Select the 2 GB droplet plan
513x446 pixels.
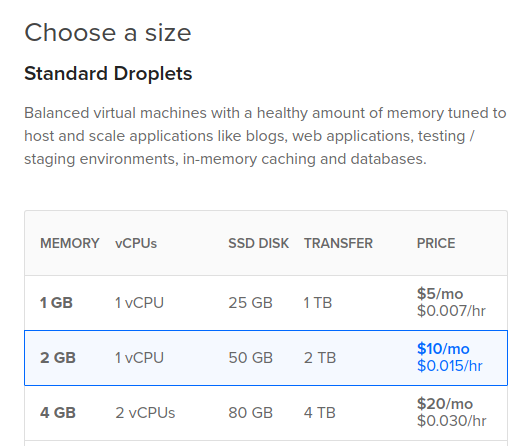tap(266, 358)
